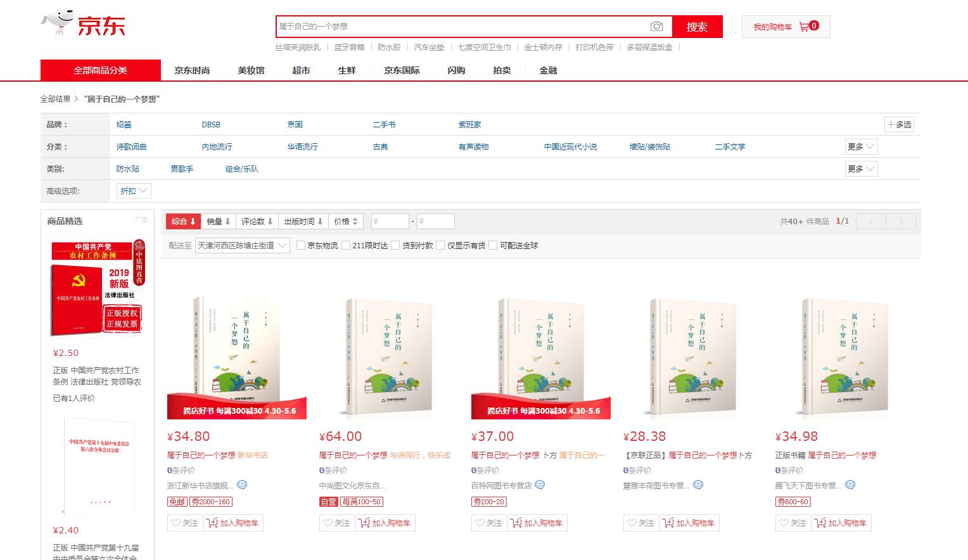Enable brand multi-select 多选 plus button
The height and width of the screenshot is (560, 968).
899,125
